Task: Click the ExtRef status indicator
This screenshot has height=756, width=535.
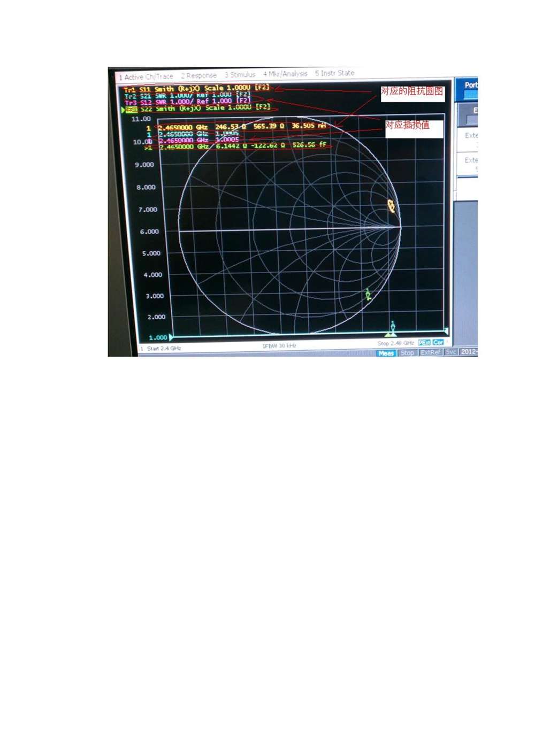Action: (x=430, y=352)
